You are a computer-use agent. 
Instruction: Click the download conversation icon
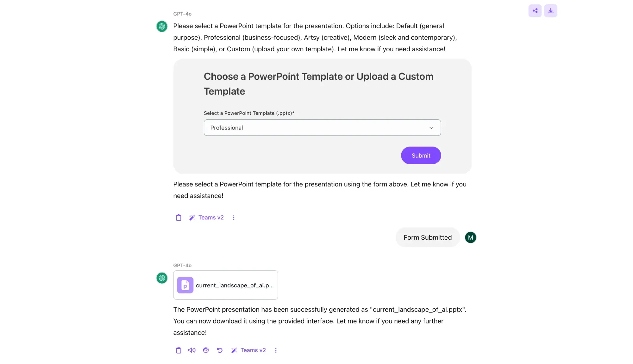551,11
